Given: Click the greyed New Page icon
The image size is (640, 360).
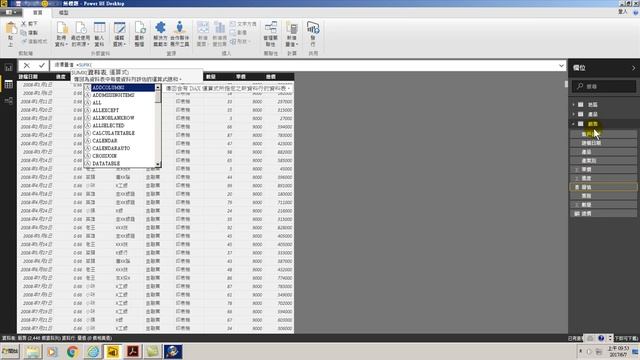Looking at the screenshot, I should 202,28.
